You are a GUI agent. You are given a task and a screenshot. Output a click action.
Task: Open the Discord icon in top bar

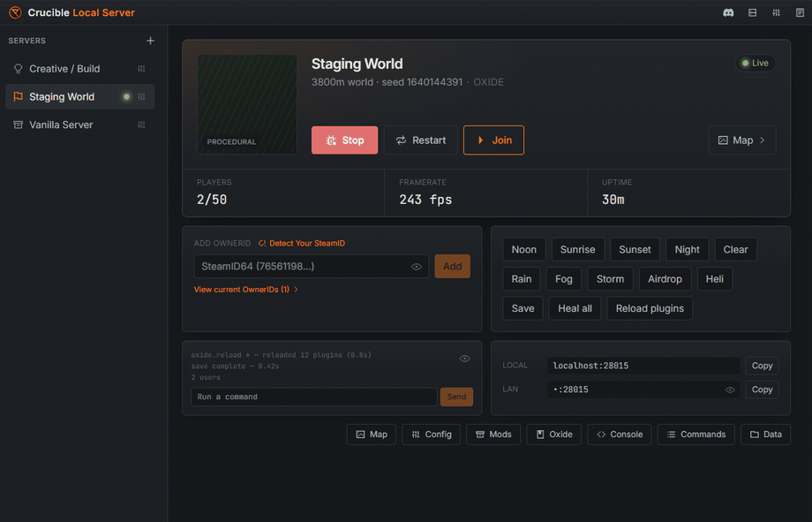click(728, 12)
